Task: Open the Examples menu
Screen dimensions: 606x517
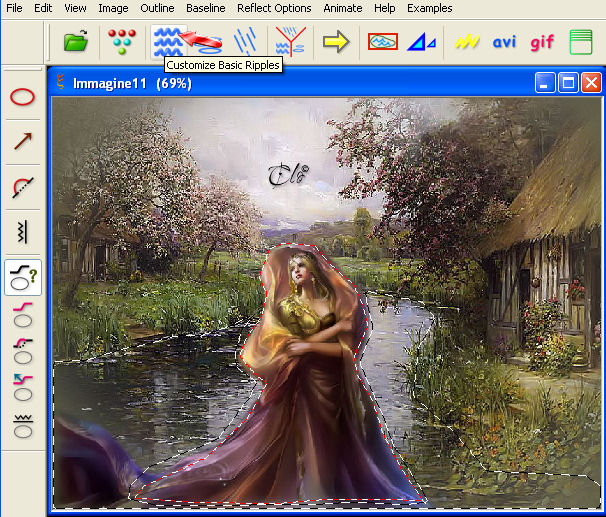Action: (x=429, y=8)
